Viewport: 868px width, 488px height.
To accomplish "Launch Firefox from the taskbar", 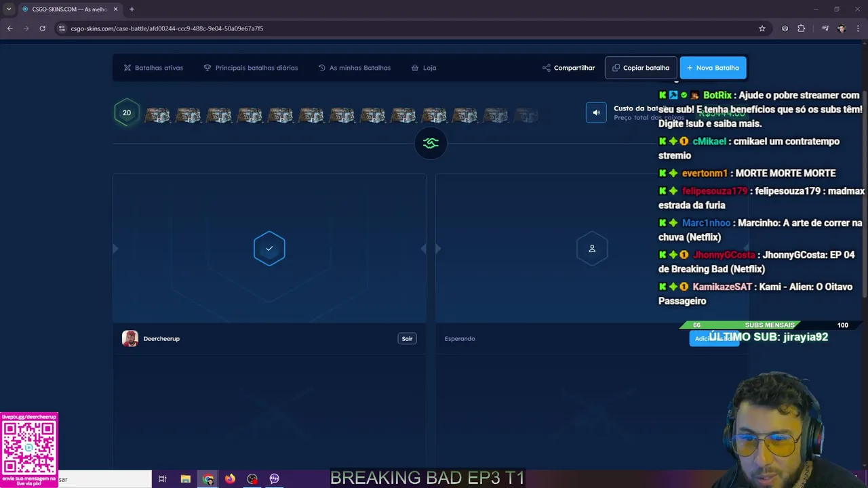I will click(x=230, y=479).
